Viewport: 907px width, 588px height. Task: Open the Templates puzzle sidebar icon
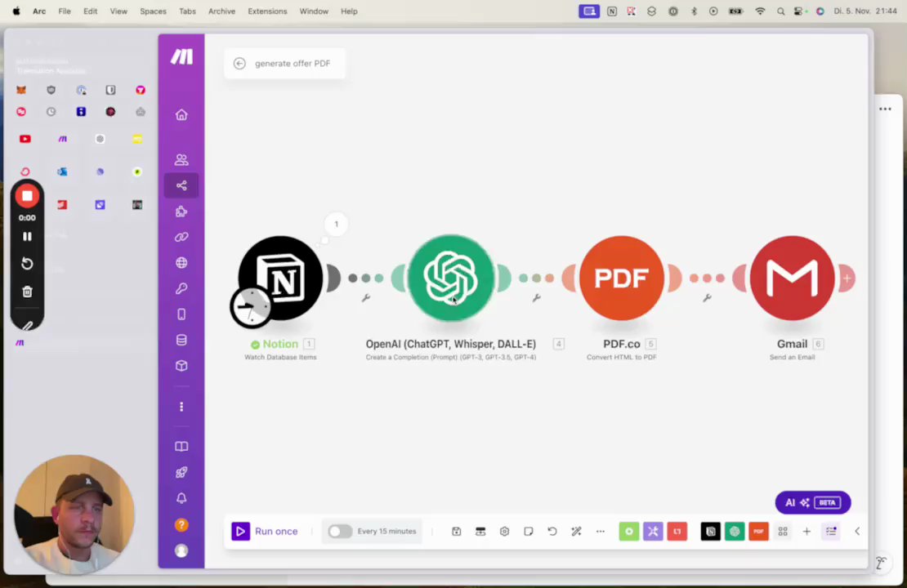pyautogui.click(x=181, y=211)
